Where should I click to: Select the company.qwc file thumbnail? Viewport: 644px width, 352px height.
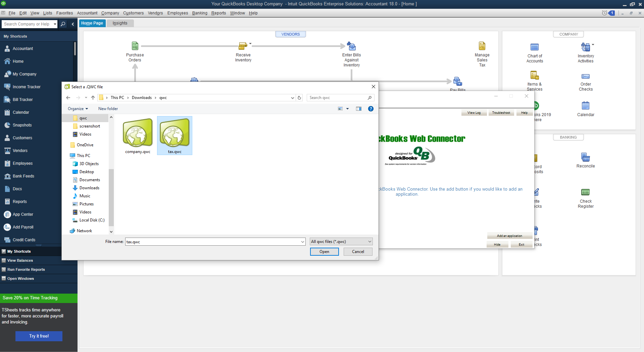click(138, 134)
